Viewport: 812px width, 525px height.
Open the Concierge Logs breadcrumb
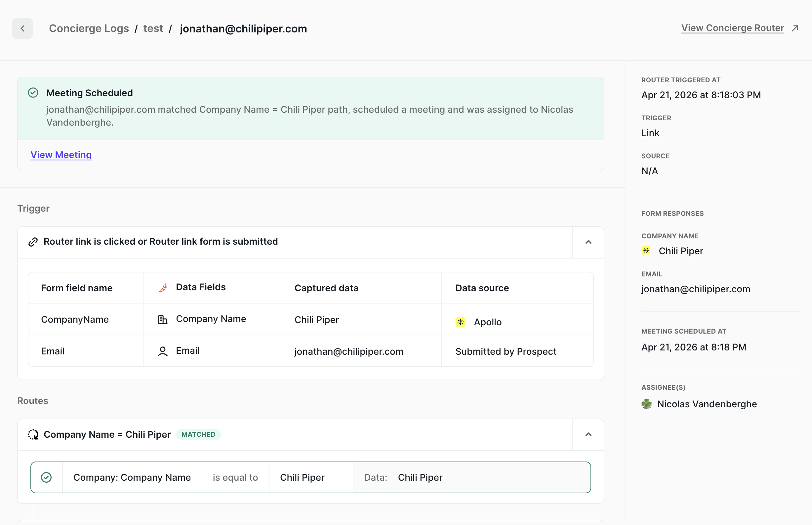point(89,28)
